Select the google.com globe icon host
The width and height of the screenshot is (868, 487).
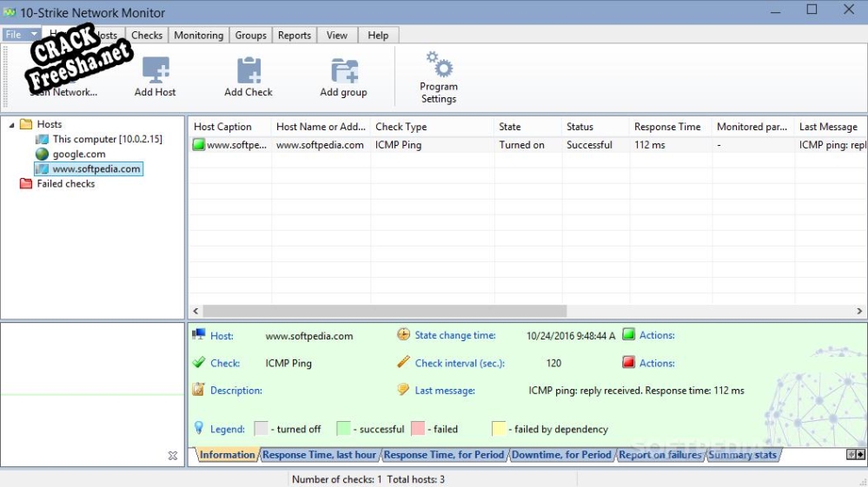[x=42, y=155]
